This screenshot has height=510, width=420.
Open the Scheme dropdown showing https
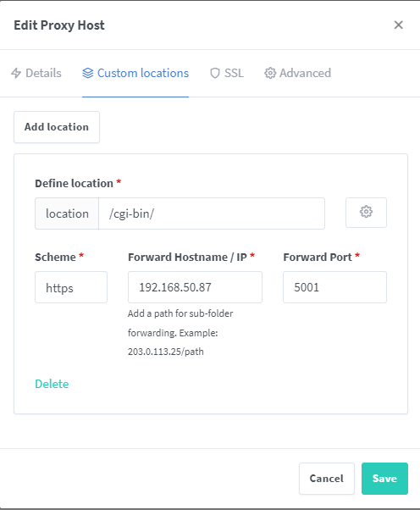(71, 287)
